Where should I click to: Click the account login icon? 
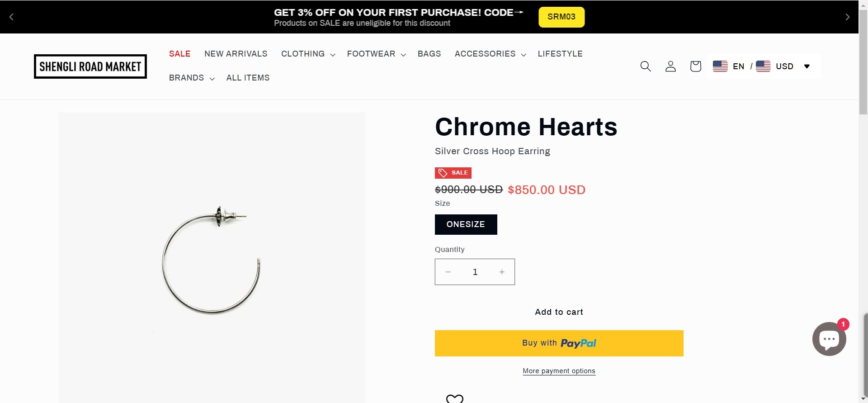point(670,66)
